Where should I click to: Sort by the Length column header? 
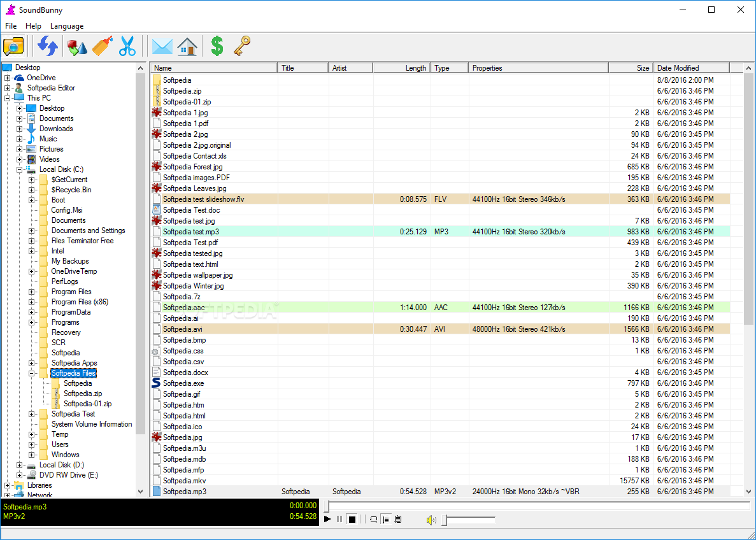[x=402, y=68]
